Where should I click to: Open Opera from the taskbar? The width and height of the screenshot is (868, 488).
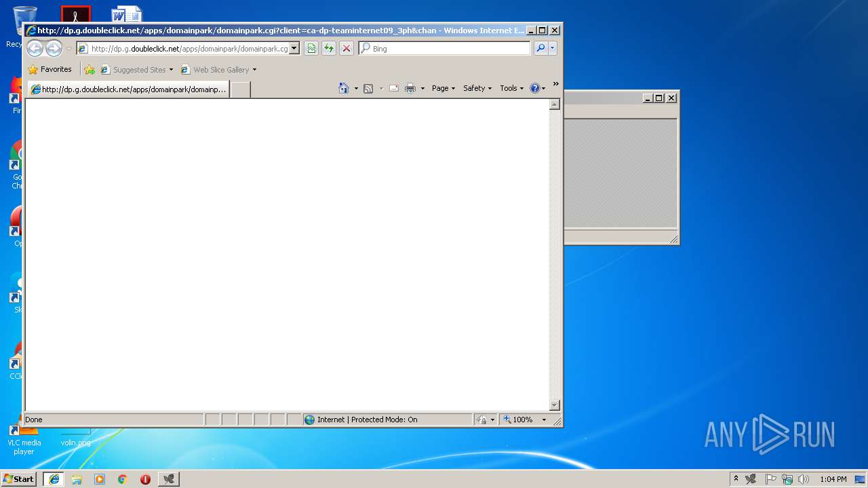[145, 479]
